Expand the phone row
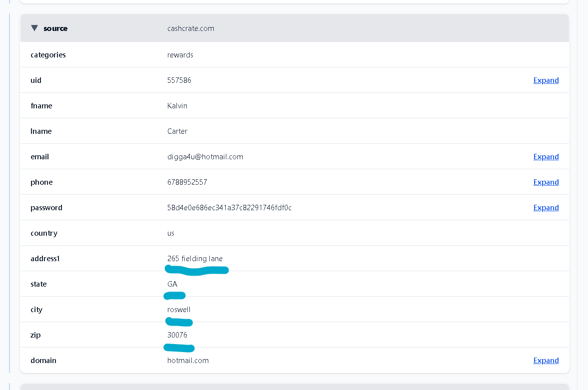The height and width of the screenshot is (390, 588). pos(546,182)
